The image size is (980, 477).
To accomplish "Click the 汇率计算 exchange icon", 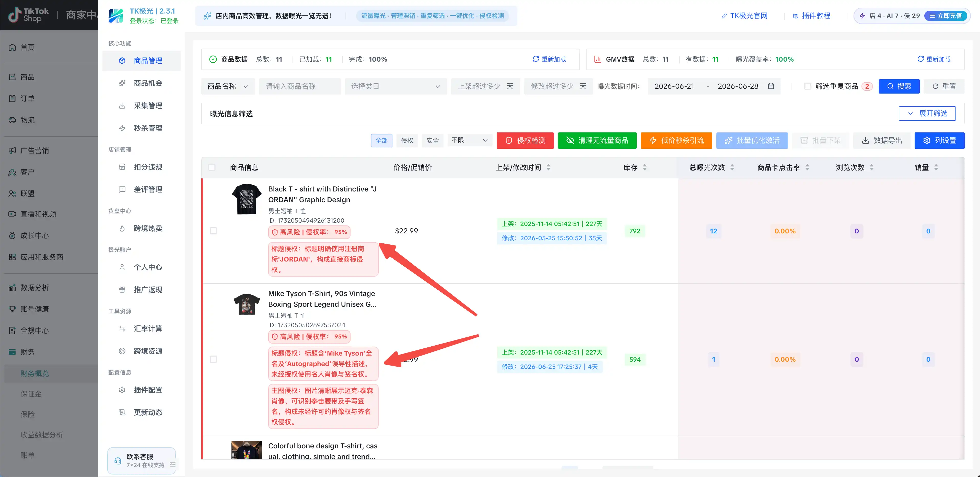I will coord(122,328).
